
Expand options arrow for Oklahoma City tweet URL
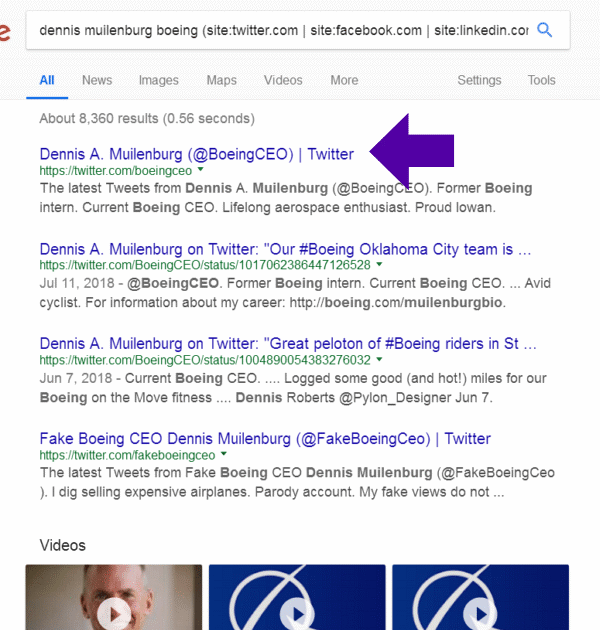pos(378,265)
